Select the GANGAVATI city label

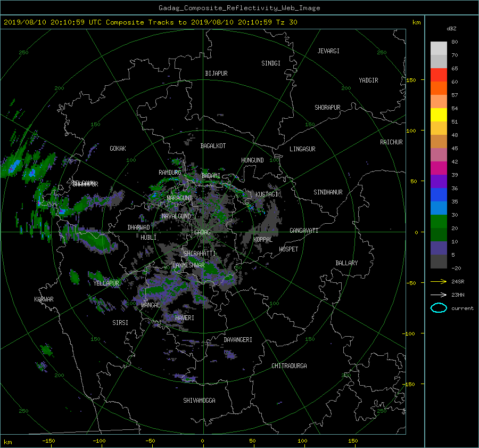pyautogui.click(x=304, y=231)
